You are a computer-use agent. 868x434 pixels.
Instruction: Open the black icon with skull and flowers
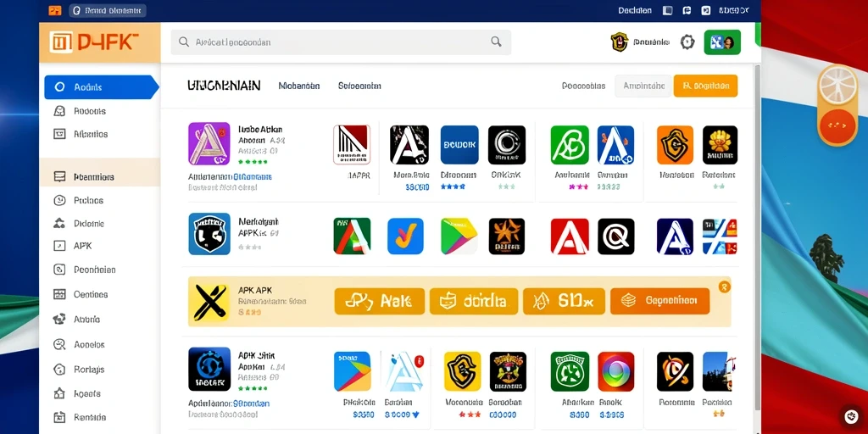point(508,371)
